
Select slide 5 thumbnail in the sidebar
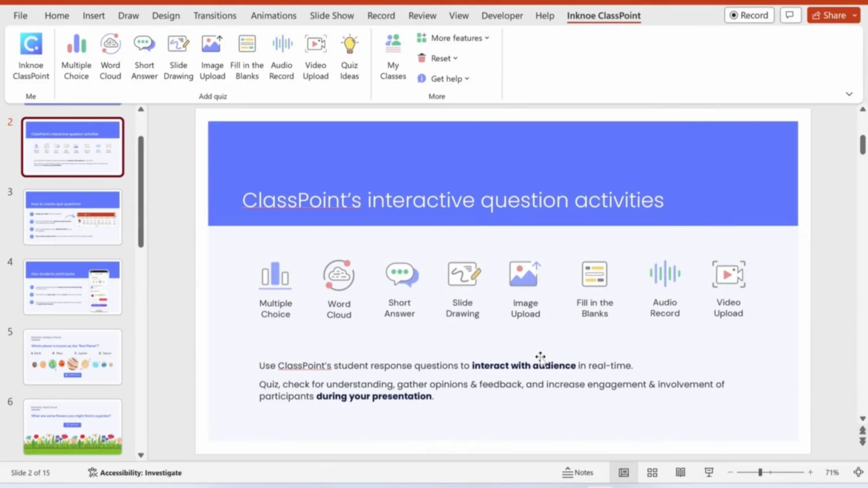click(x=72, y=357)
